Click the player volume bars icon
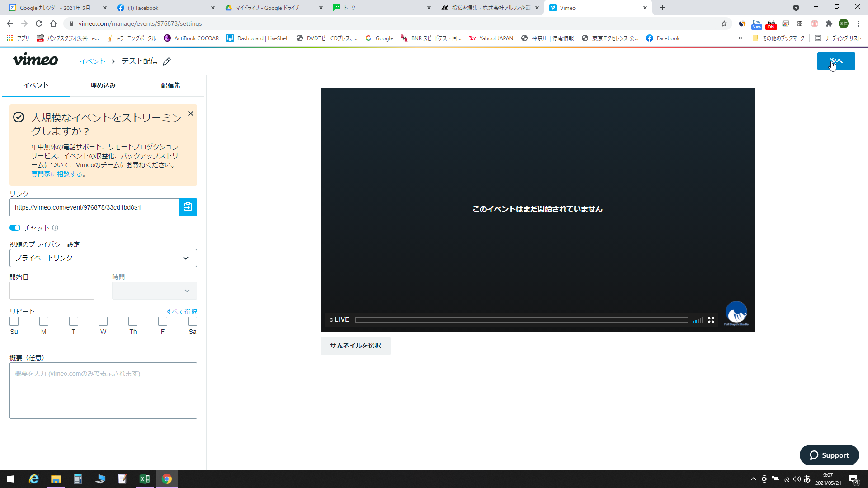The width and height of the screenshot is (868, 488). pos(698,320)
